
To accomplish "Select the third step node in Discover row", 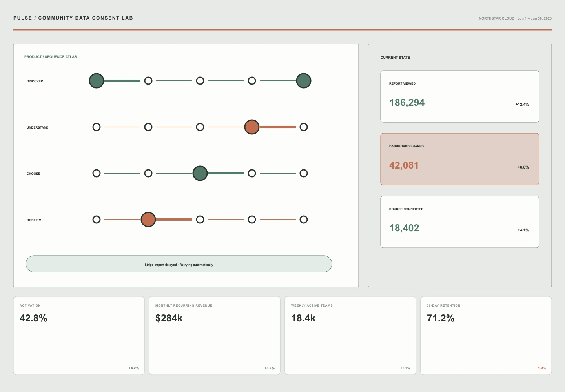I will click(200, 81).
